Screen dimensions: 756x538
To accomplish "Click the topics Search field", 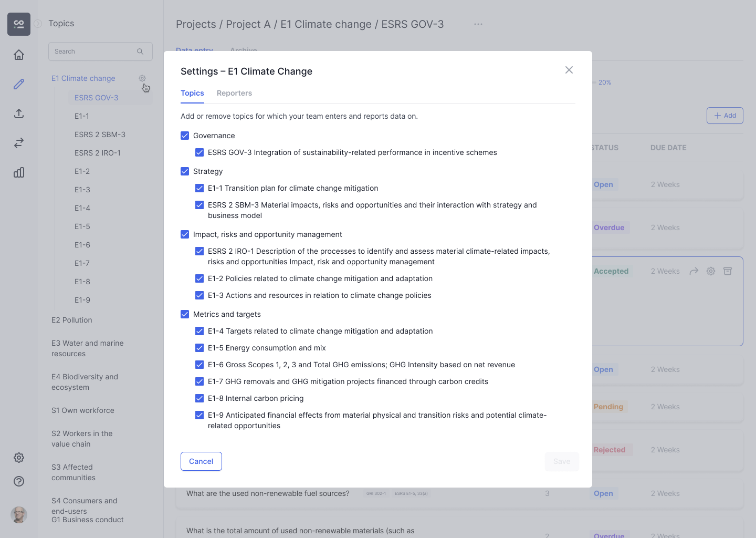I will [94, 51].
